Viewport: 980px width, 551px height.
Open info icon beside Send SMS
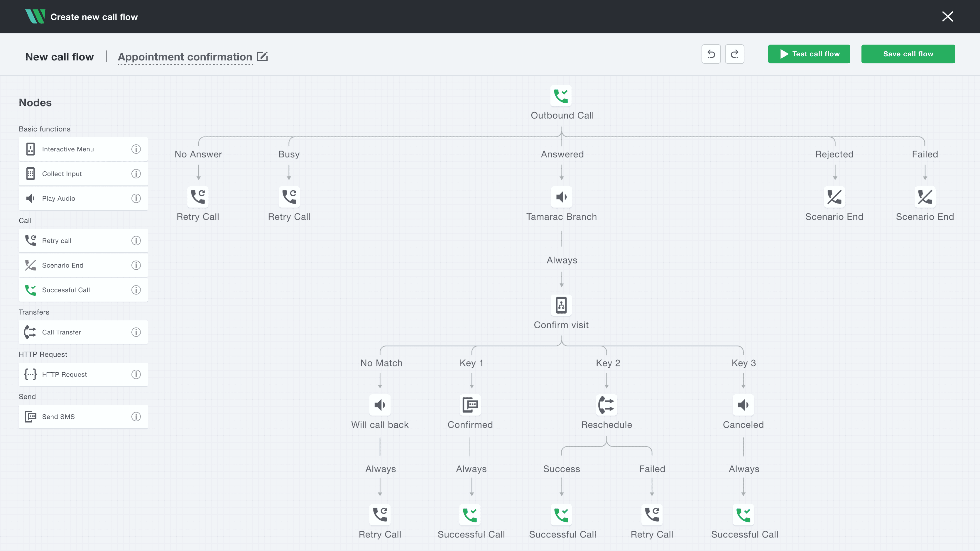tap(136, 417)
